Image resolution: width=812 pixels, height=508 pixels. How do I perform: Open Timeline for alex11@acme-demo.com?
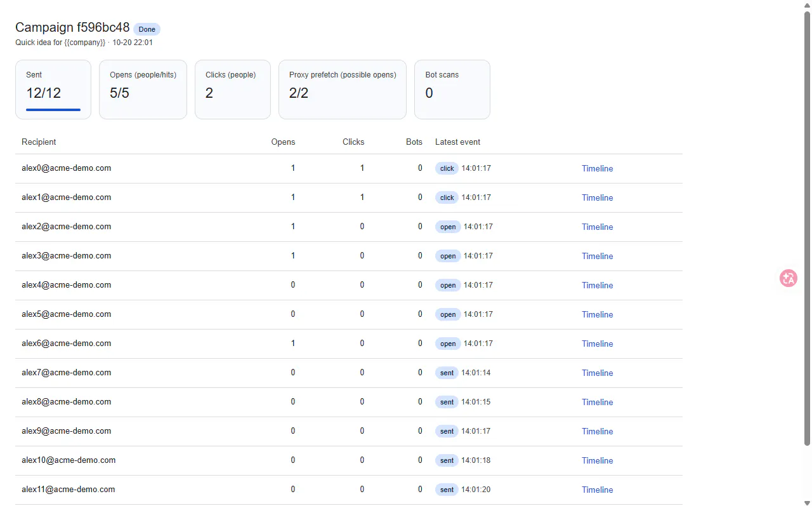[598, 490]
